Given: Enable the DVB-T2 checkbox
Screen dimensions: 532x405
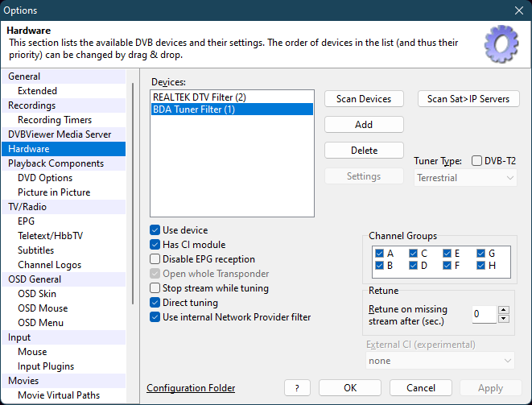Looking at the screenshot, I should (476, 161).
